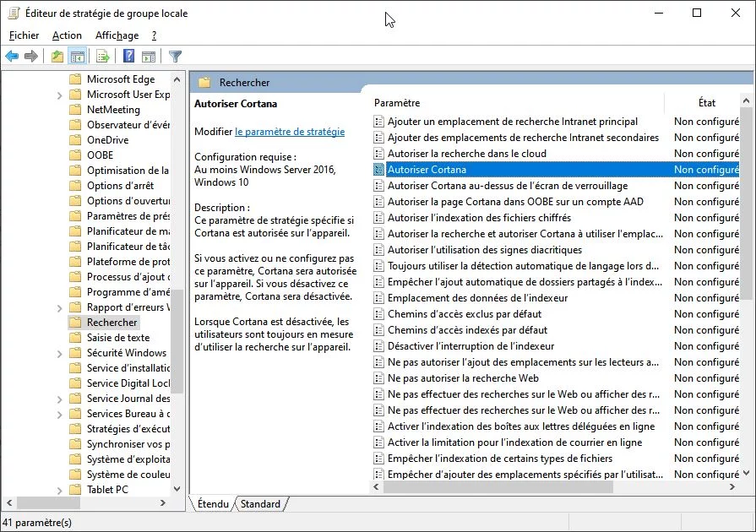Open the Fichier menu
This screenshot has width=756, height=532.
(x=24, y=35)
